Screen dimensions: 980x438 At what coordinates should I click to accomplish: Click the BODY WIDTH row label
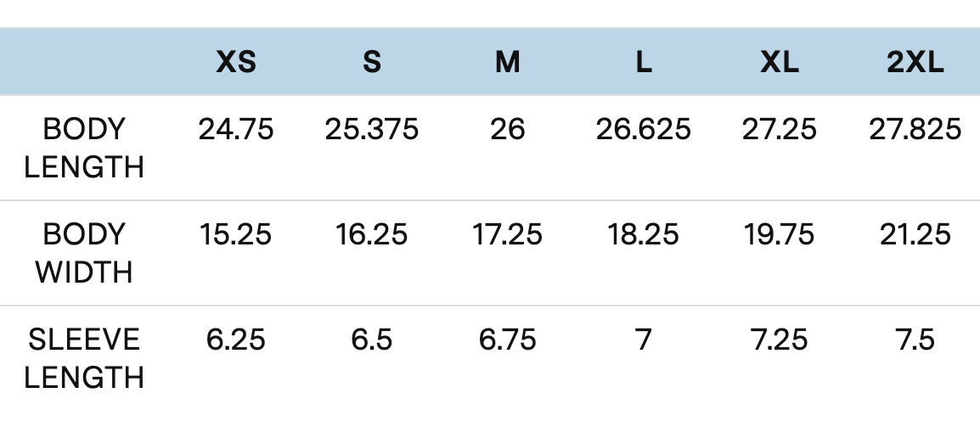[x=84, y=253]
